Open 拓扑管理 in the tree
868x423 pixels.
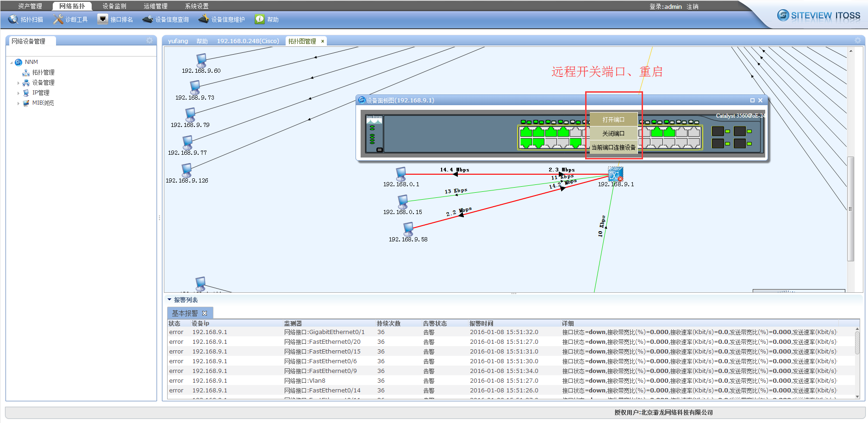pos(43,73)
